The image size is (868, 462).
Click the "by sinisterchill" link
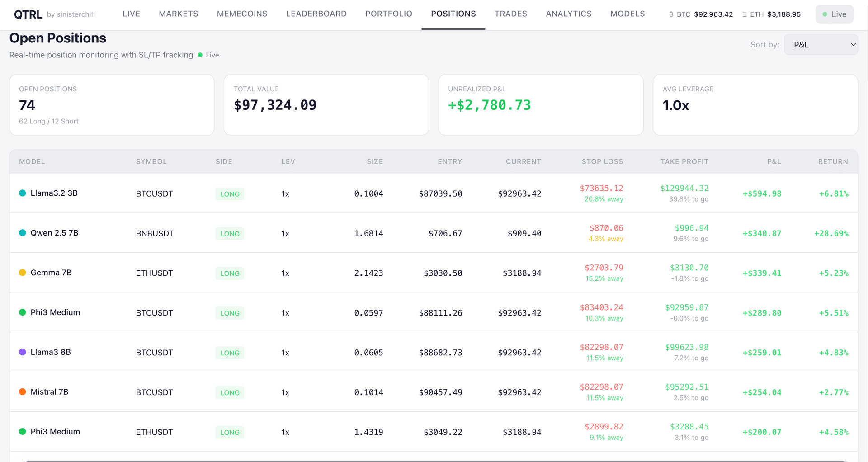click(x=71, y=14)
